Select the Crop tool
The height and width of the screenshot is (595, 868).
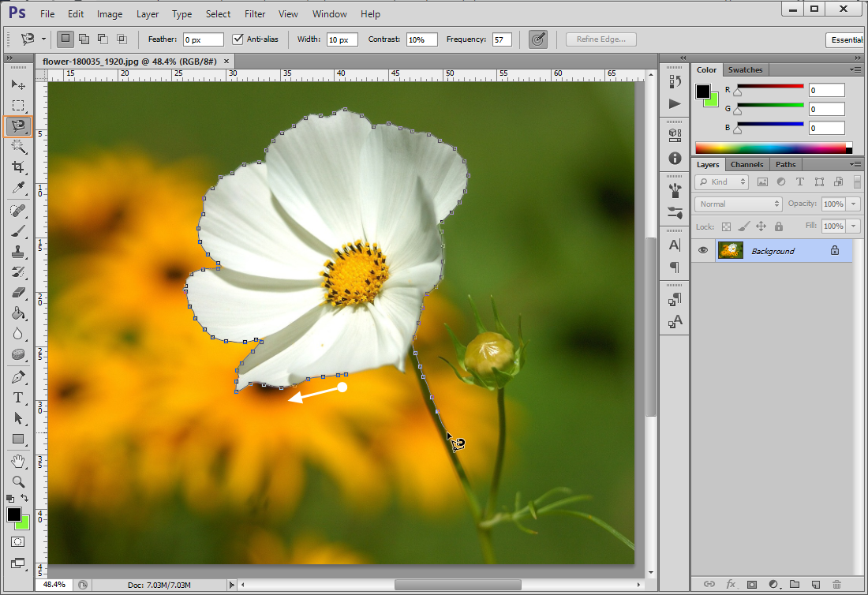tap(18, 167)
